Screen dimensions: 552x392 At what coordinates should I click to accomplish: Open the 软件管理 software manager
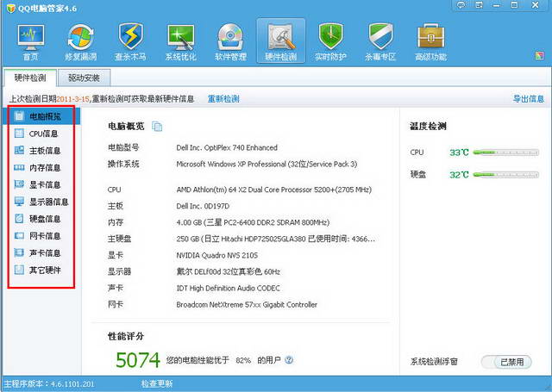(x=230, y=40)
